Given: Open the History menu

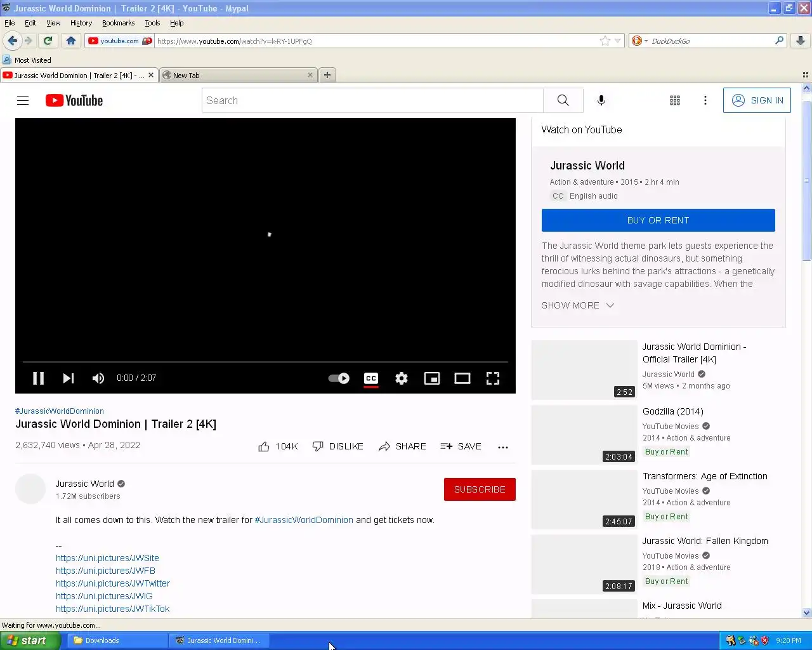Looking at the screenshot, I should click(81, 23).
